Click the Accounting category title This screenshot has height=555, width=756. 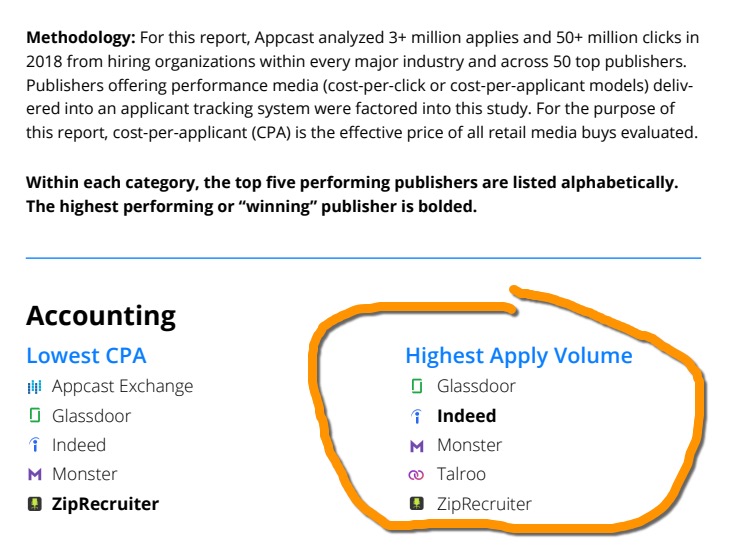(x=101, y=316)
